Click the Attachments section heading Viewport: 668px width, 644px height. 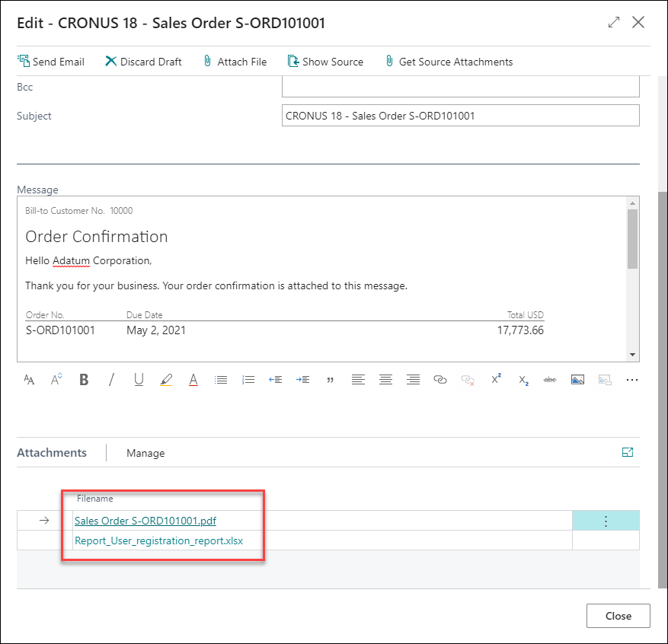52,452
